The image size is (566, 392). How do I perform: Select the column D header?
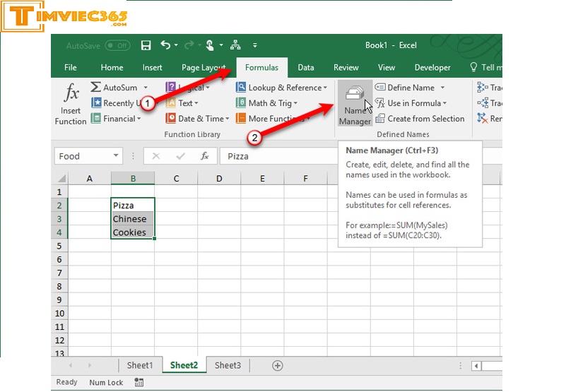coord(219,178)
